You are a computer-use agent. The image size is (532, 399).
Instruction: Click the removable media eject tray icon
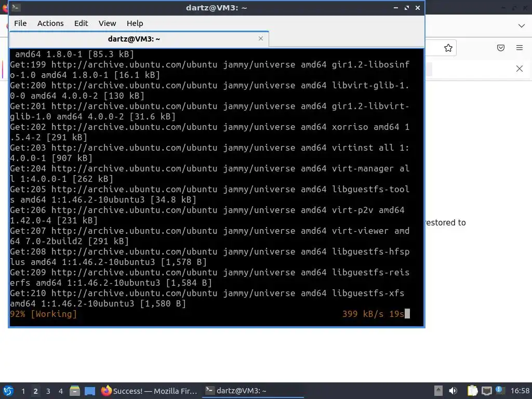click(x=438, y=391)
